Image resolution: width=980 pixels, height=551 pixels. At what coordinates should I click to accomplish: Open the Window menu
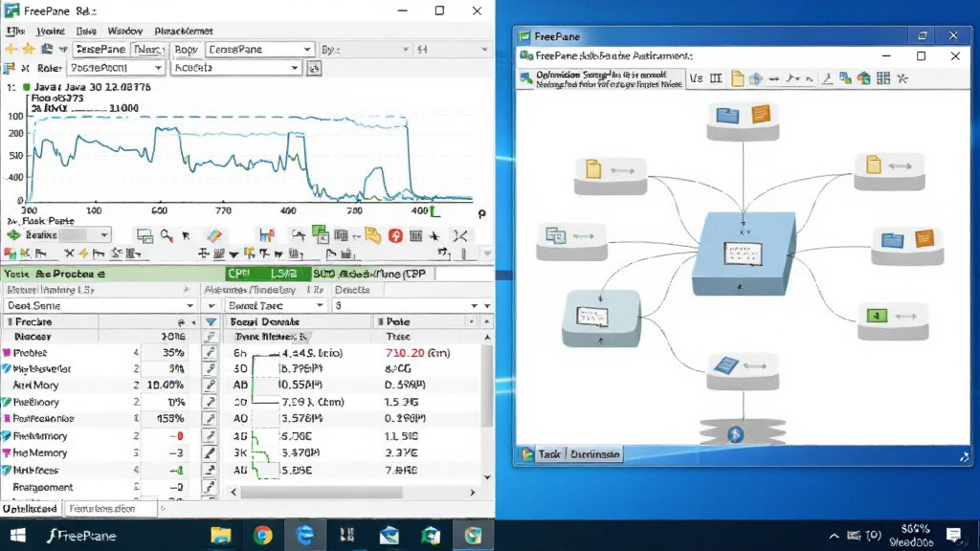(x=125, y=31)
